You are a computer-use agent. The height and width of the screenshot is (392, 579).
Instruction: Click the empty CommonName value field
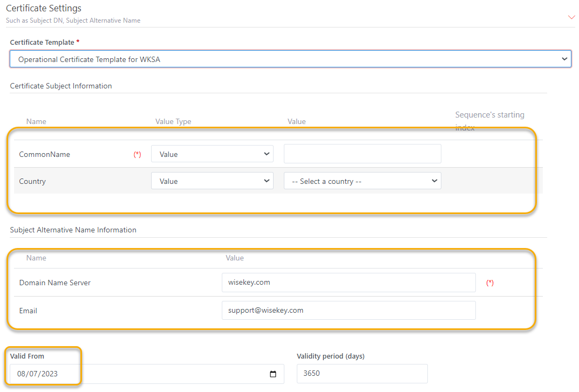point(362,154)
